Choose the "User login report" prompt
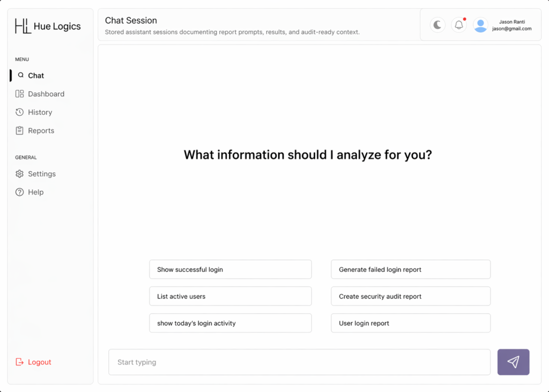 [410, 323]
